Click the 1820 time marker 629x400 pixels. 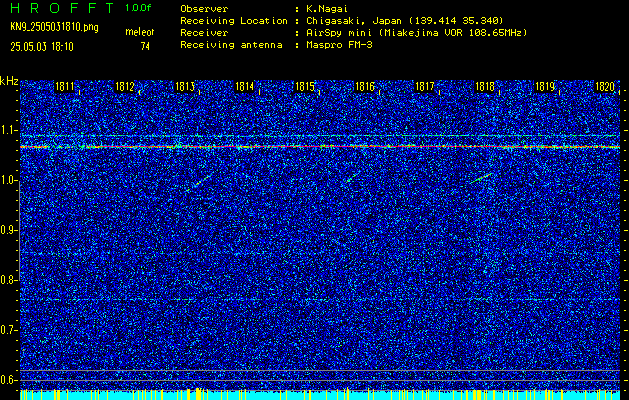pyautogui.click(x=605, y=87)
